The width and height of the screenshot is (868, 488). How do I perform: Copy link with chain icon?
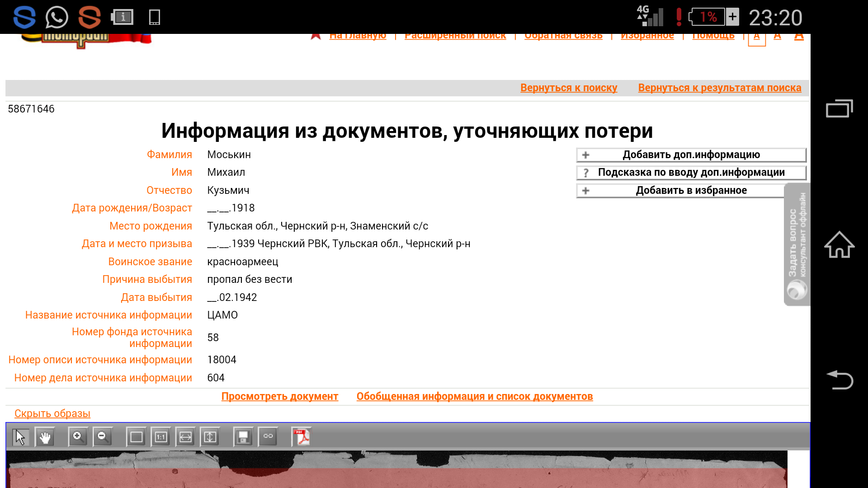click(x=268, y=437)
